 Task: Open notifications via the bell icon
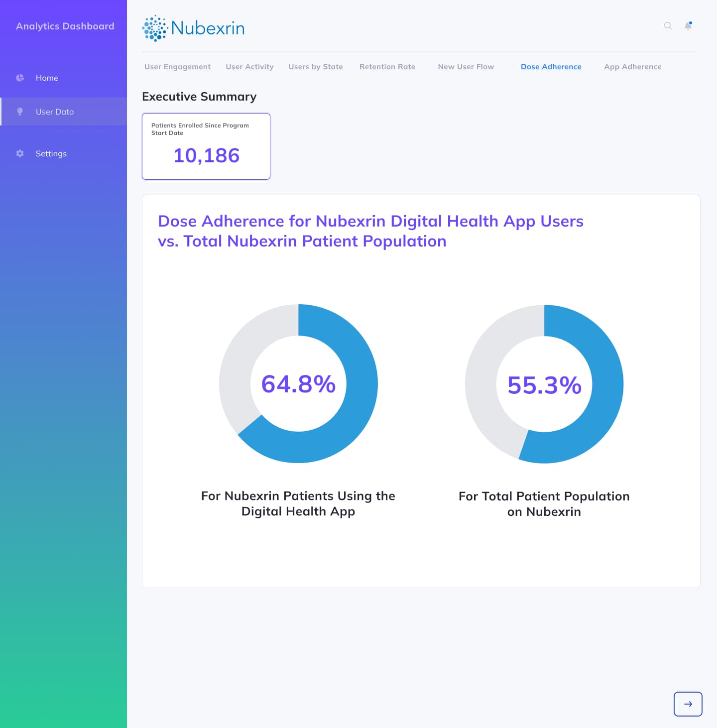[x=688, y=26]
